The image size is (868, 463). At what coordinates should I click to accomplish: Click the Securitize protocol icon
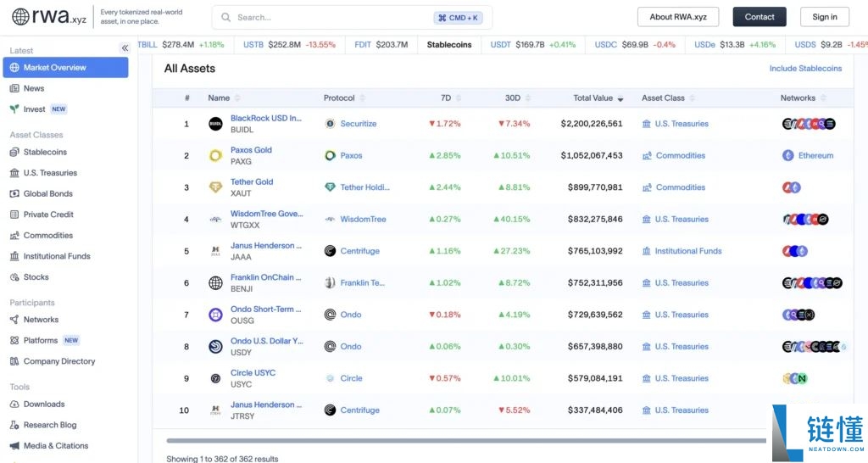330,124
